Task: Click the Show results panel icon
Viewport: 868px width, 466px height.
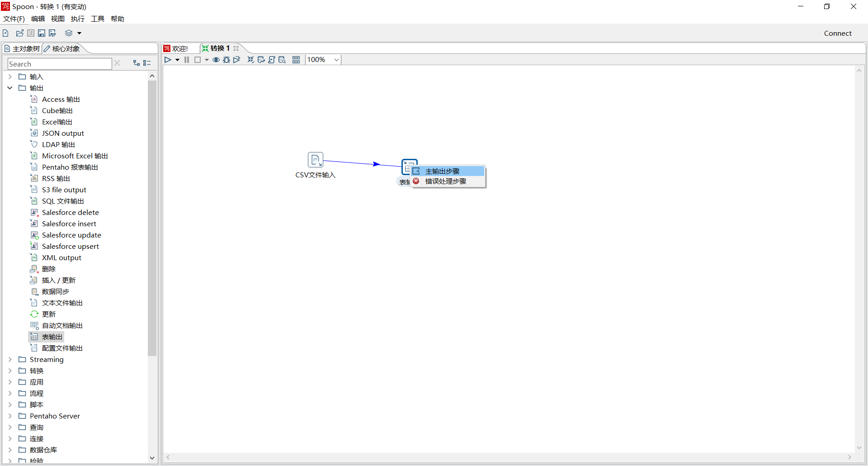Action: click(296, 60)
